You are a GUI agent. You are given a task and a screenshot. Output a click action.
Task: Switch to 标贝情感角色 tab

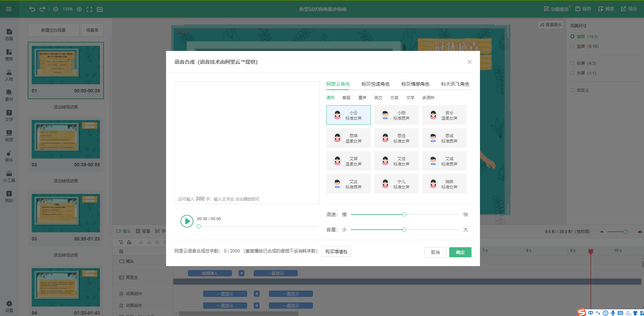415,84
